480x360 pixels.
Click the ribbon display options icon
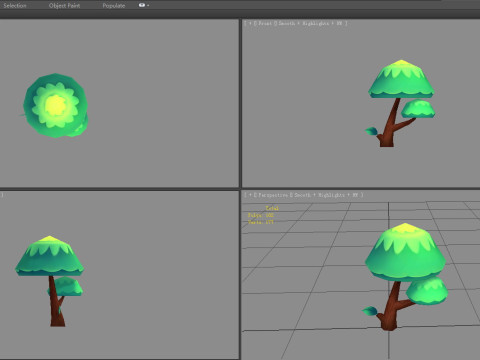coord(142,5)
